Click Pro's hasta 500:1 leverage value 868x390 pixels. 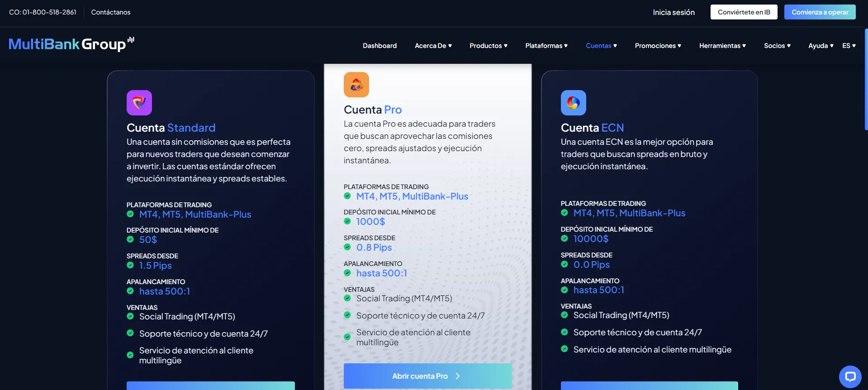(382, 273)
